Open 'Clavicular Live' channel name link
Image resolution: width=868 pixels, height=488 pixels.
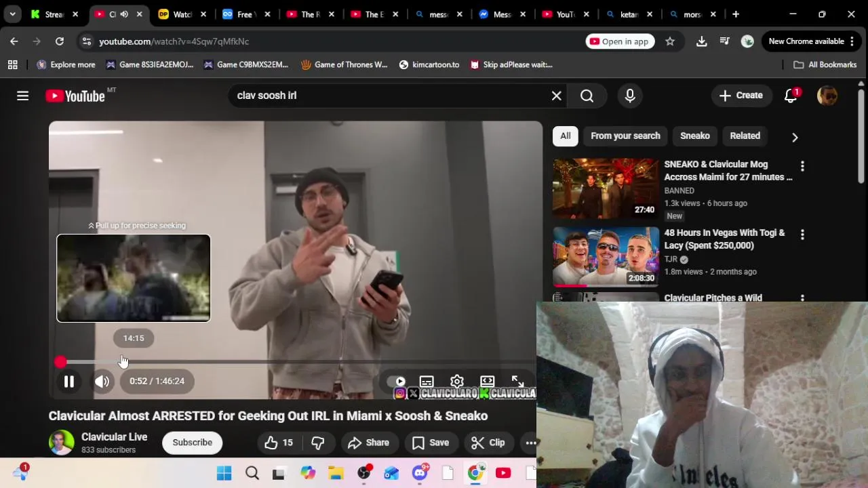click(114, 437)
